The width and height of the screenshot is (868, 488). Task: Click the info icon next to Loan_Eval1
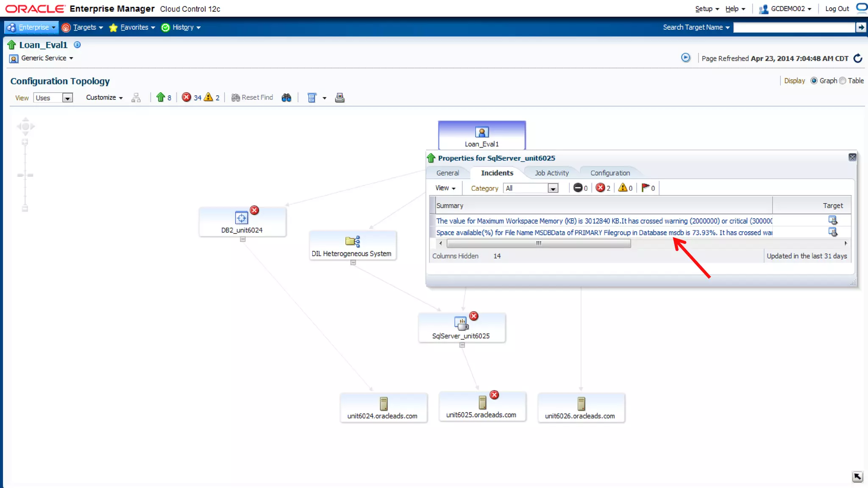[77, 44]
